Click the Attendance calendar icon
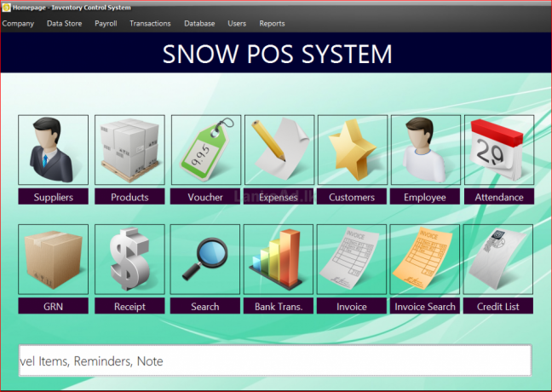The height and width of the screenshot is (392, 552). (x=499, y=150)
